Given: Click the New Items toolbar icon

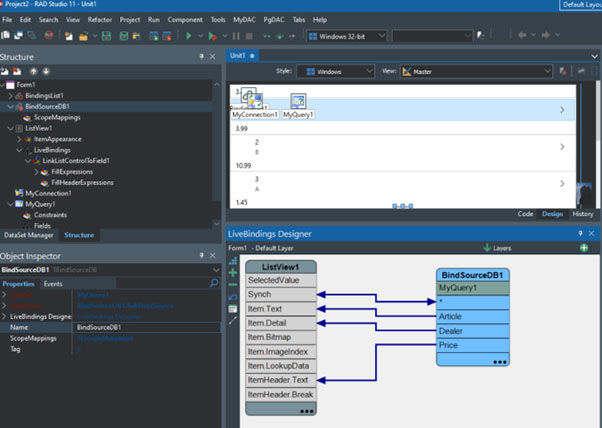Looking at the screenshot, I should pyautogui.click(x=69, y=36).
